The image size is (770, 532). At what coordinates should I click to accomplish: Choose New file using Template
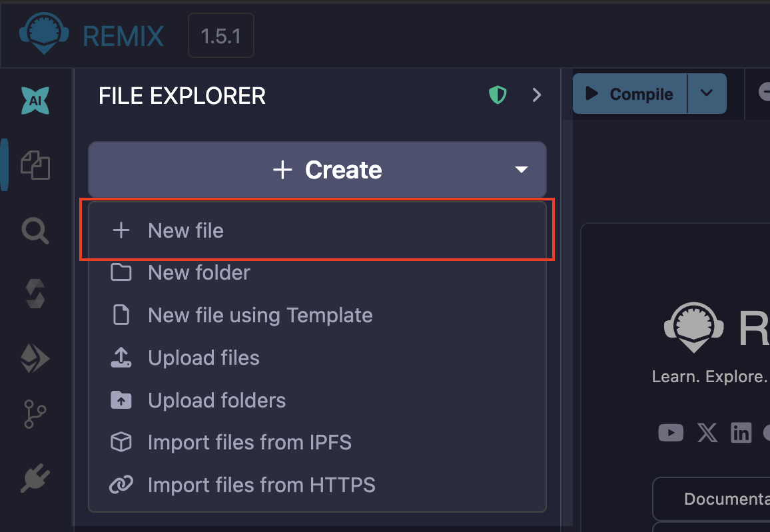pos(317,315)
